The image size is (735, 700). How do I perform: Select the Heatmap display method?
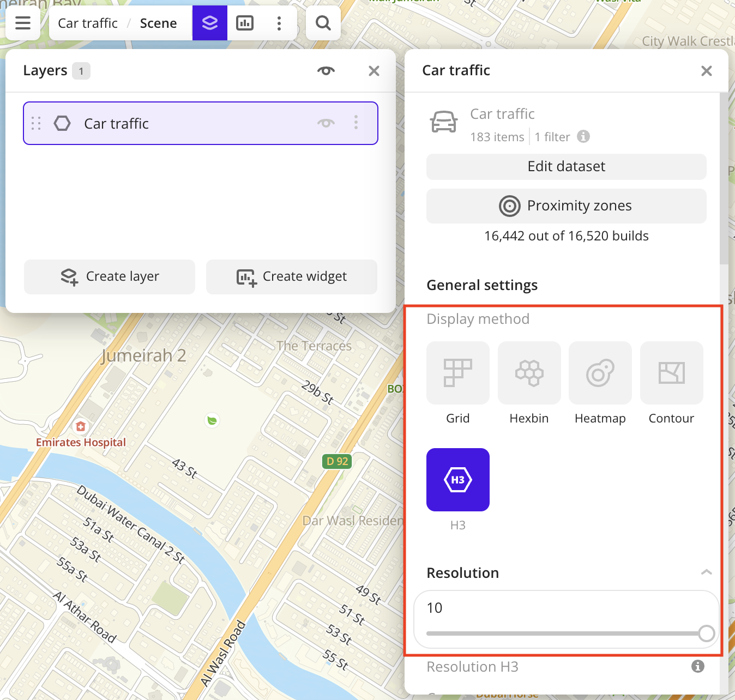coord(600,373)
